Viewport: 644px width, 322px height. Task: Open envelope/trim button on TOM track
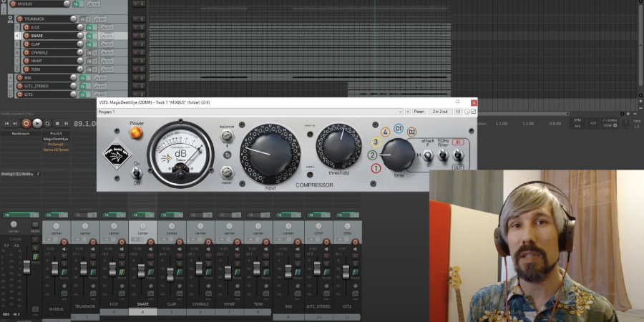(x=107, y=69)
